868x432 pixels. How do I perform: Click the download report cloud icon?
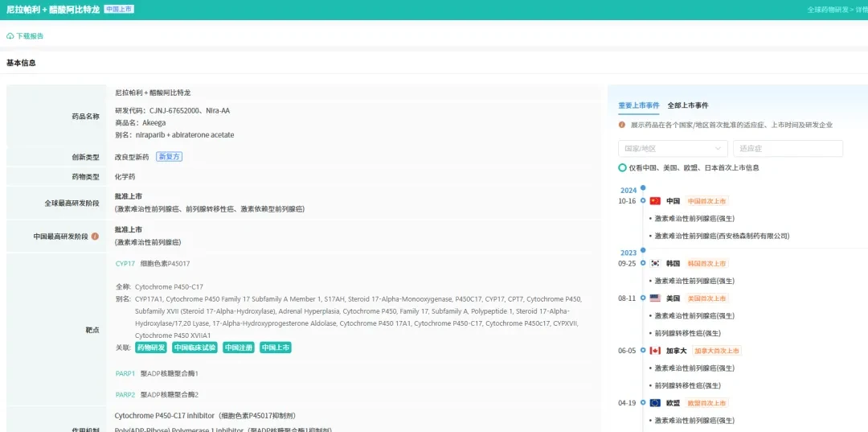(10, 36)
